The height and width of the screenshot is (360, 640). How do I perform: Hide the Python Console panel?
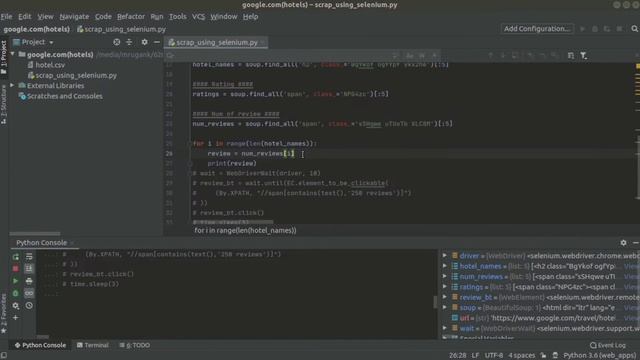point(636,242)
